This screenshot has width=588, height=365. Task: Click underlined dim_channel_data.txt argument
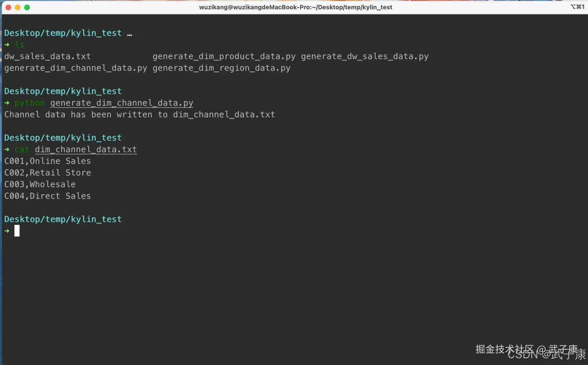(86, 150)
